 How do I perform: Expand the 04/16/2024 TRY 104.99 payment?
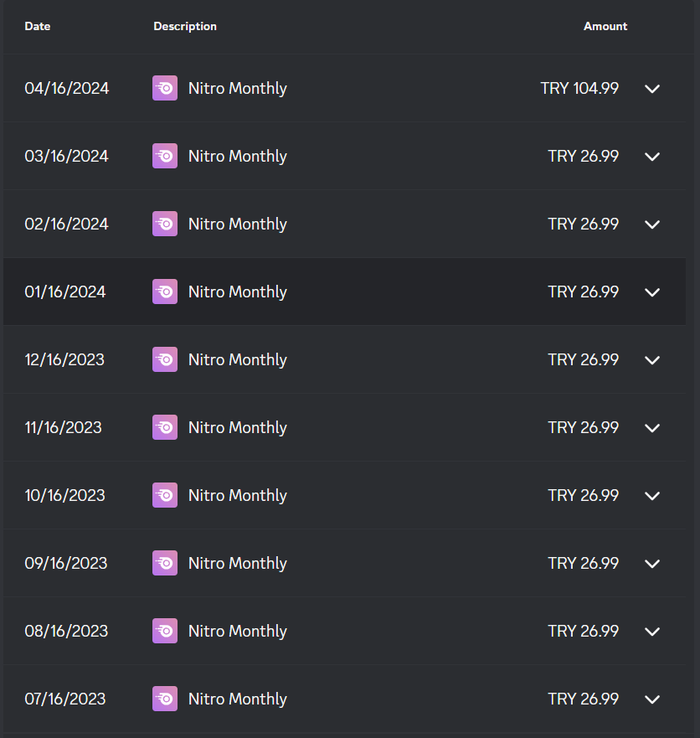[652, 89]
